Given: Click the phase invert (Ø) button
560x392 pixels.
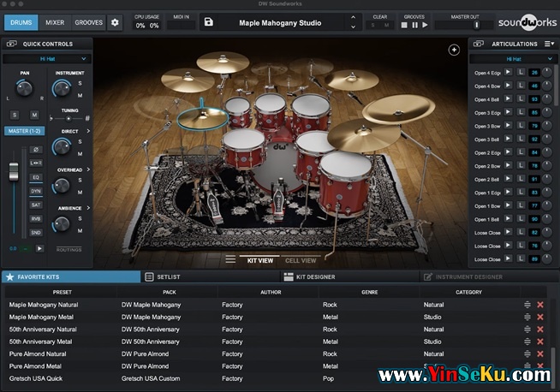Looking at the screenshot, I should pyautogui.click(x=36, y=149).
